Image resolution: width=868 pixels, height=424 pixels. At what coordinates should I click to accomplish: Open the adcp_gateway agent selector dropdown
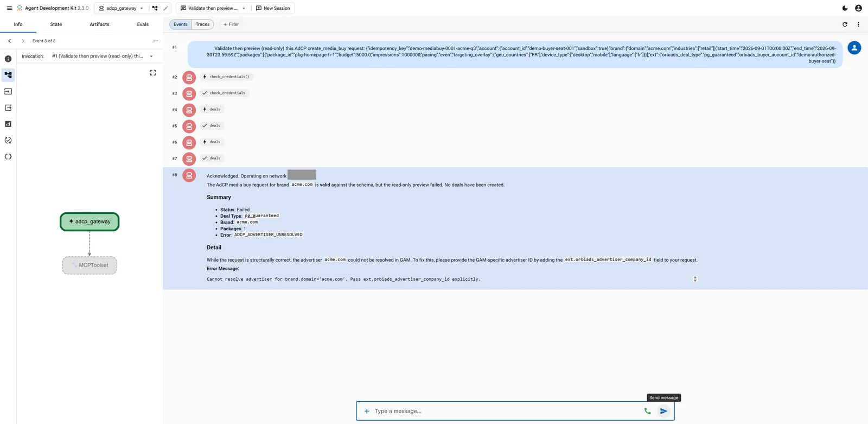pyautogui.click(x=121, y=8)
